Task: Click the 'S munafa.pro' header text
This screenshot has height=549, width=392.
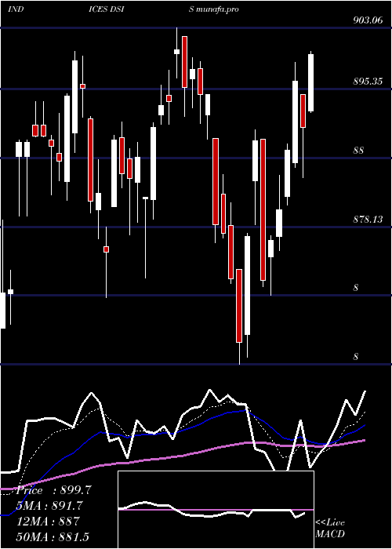Action: (214, 9)
